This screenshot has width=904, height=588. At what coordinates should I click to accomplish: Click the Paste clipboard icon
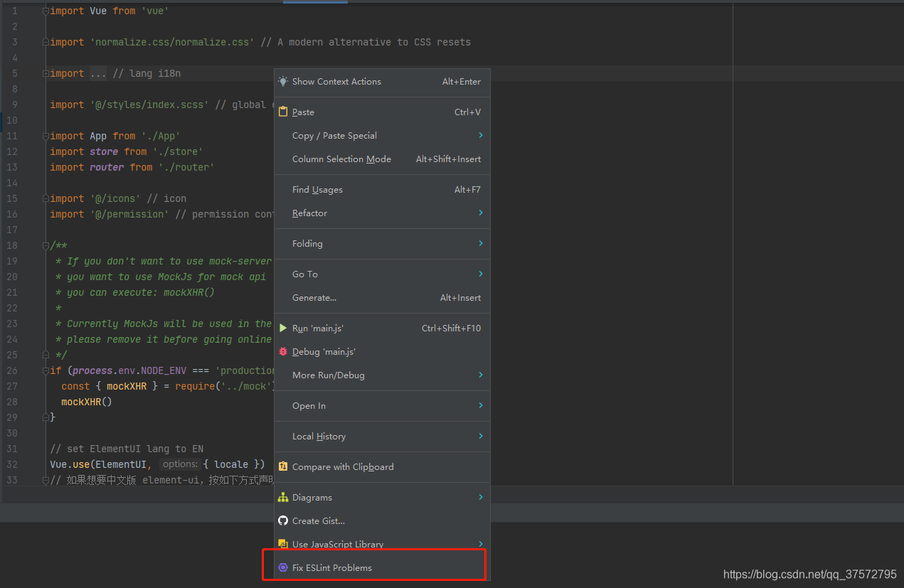pos(282,112)
